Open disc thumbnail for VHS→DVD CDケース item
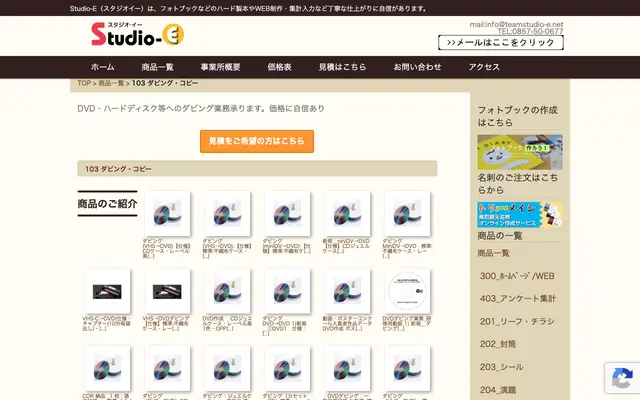The height and width of the screenshot is (400, 640). point(167,213)
